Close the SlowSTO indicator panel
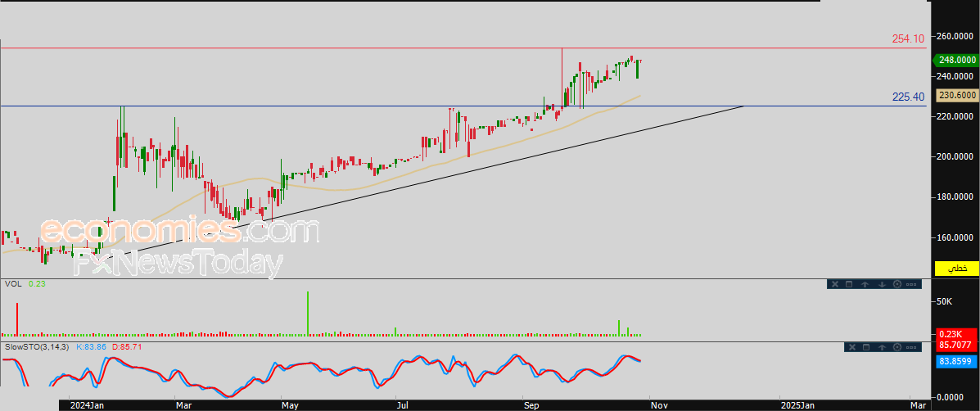 (852, 347)
